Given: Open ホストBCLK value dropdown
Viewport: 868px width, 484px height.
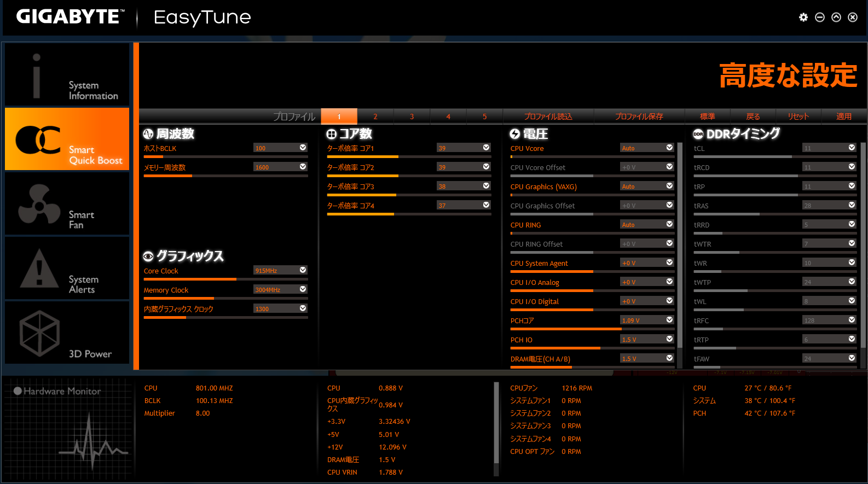Looking at the screenshot, I should pos(281,148).
